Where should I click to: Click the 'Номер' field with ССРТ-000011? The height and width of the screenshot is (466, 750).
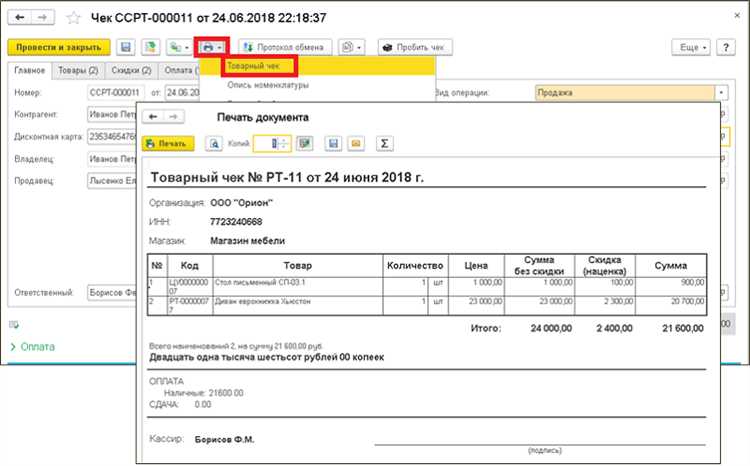(116, 92)
